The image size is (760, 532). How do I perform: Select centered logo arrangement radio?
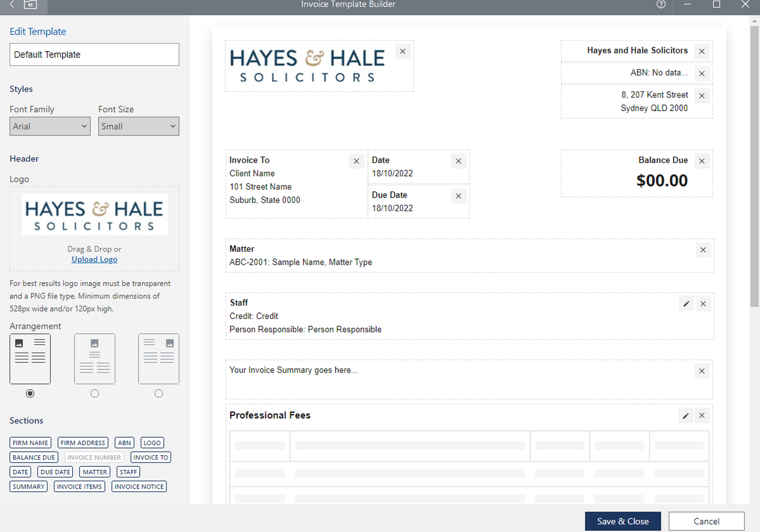(95, 393)
